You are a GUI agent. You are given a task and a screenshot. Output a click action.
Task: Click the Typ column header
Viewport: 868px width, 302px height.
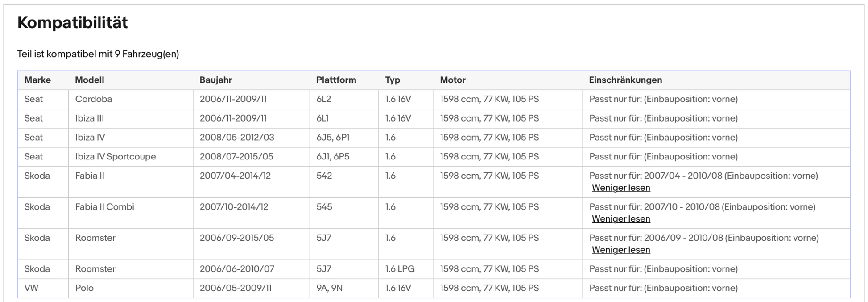[393, 80]
